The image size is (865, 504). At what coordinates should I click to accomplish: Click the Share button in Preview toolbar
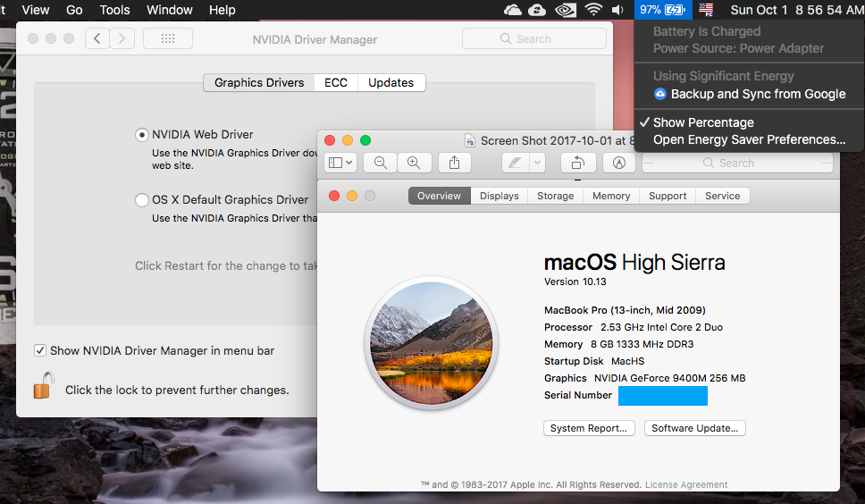click(454, 163)
